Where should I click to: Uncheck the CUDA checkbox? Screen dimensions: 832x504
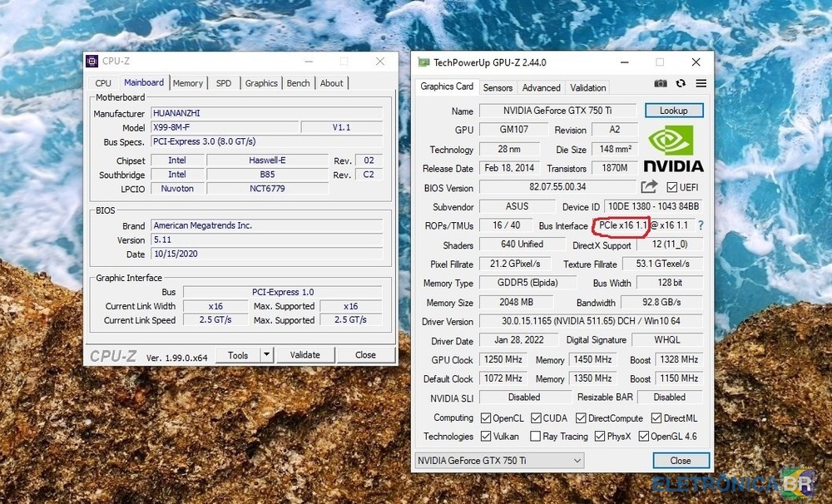[x=537, y=418]
